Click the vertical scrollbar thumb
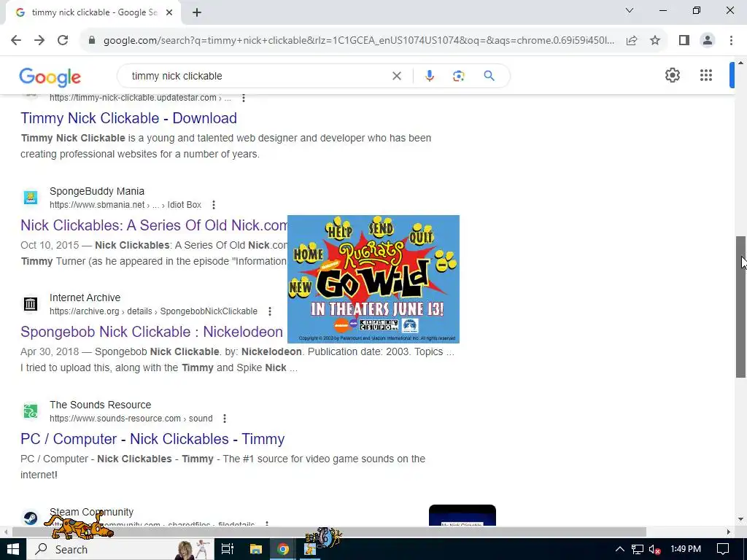This screenshot has width=747, height=560. (741, 307)
